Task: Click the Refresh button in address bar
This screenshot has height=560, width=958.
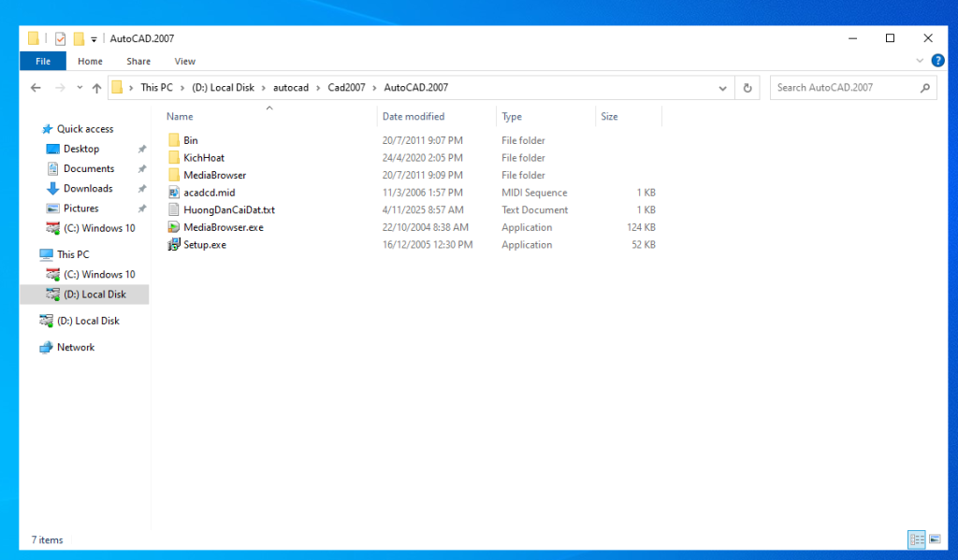Action: [x=748, y=88]
